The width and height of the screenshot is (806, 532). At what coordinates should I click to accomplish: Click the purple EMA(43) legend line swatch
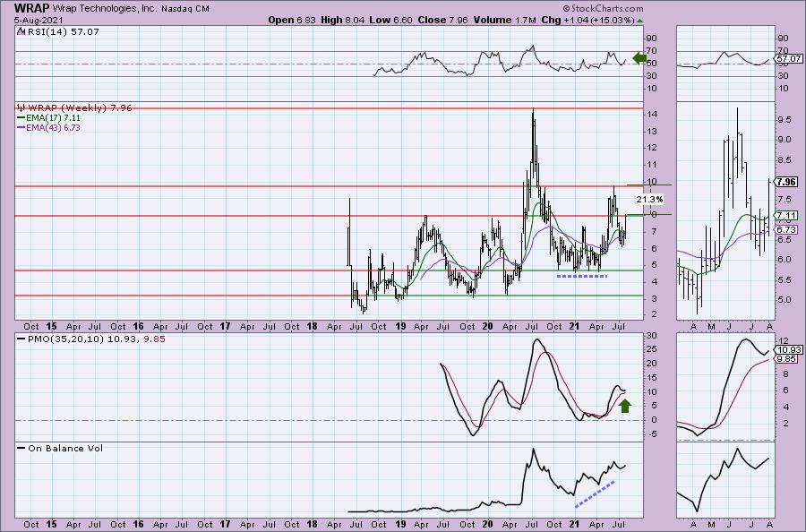point(21,127)
